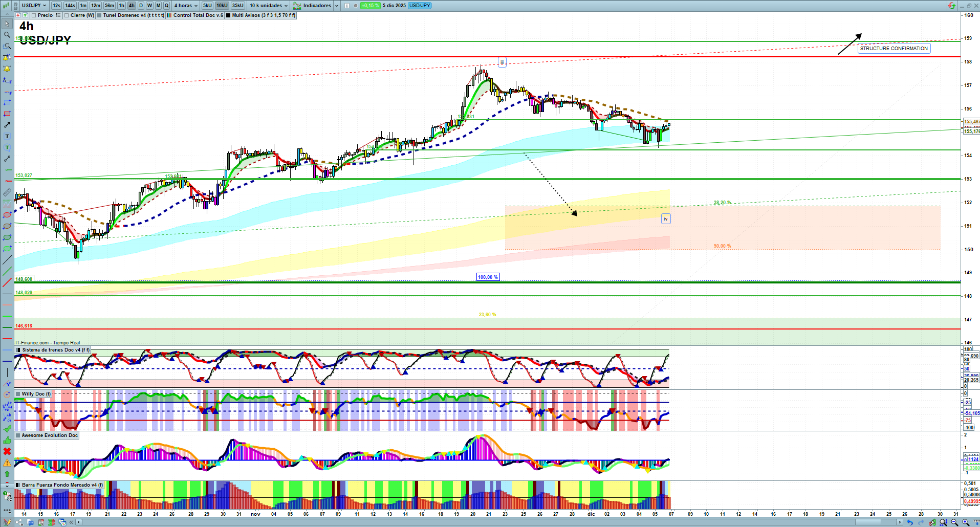Switch to the Daily (D) timeframe

pyautogui.click(x=141, y=6)
